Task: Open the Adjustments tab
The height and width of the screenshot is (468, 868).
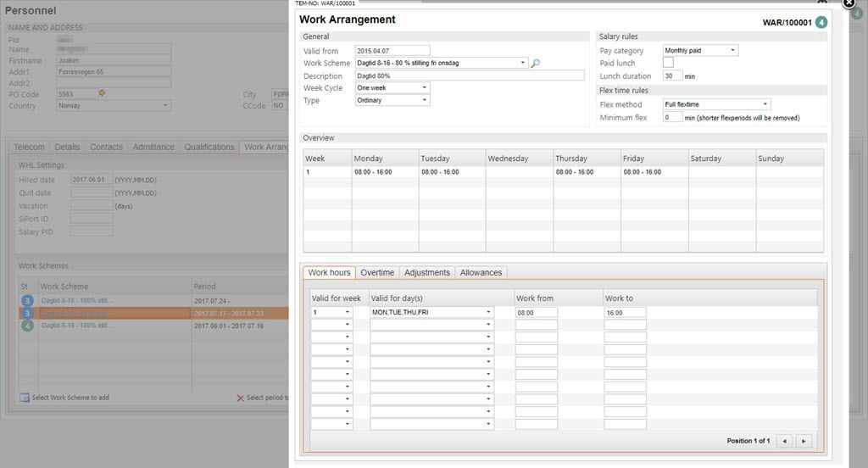Action: pyautogui.click(x=426, y=273)
